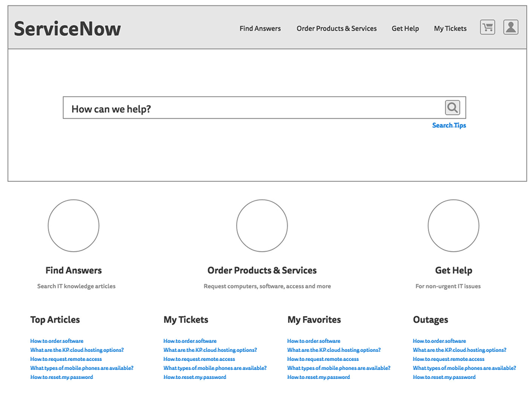
Task: Select circle icon above Order Products & Services
Action: 262,226
